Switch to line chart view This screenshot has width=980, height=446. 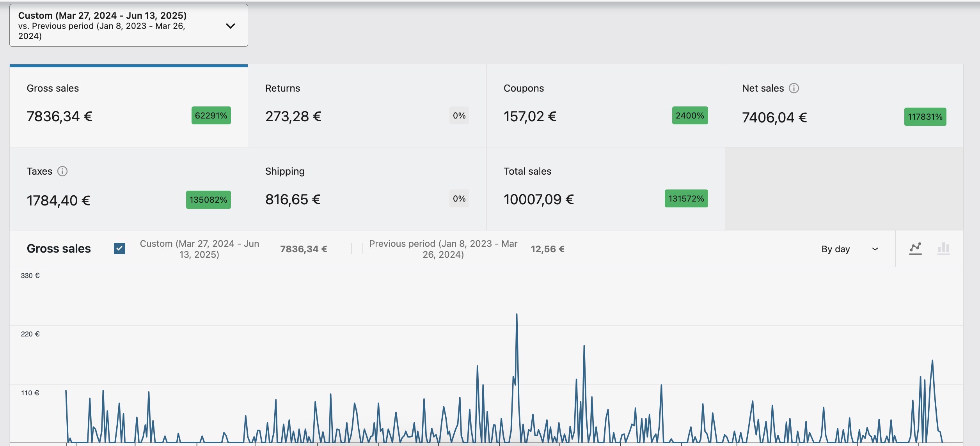pyautogui.click(x=915, y=248)
